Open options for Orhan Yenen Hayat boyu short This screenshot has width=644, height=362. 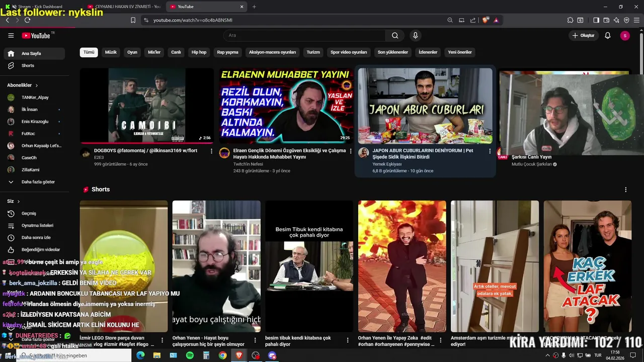tap(255, 340)
